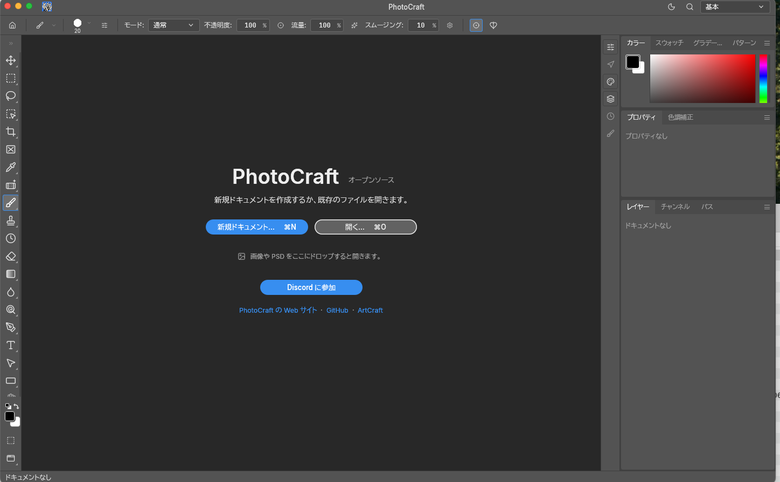This screenshot has height=482, width=780.
Task: Open the properties panel options menu
Action: pyautogui.click(x=767, y=117)
